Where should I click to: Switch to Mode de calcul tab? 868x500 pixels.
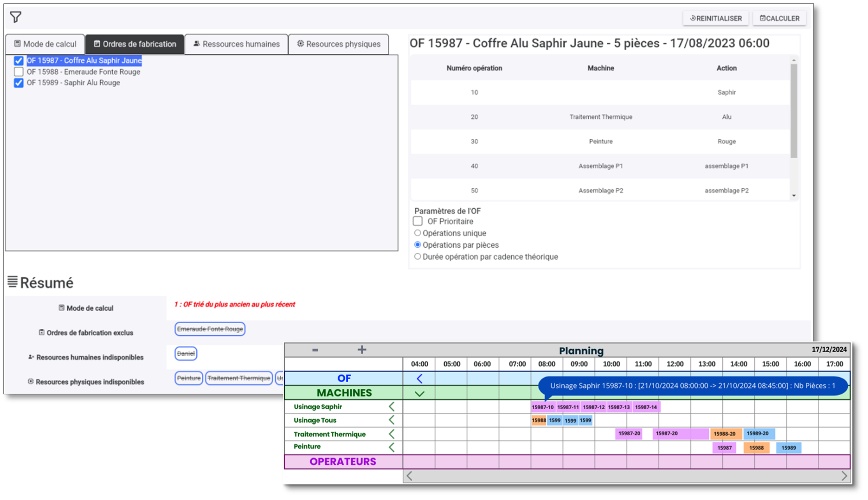[x=45, y=44]
